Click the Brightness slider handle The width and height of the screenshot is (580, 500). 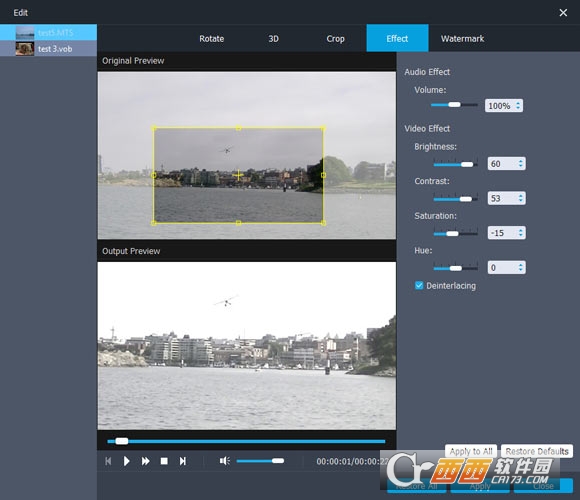coord(467,164)
